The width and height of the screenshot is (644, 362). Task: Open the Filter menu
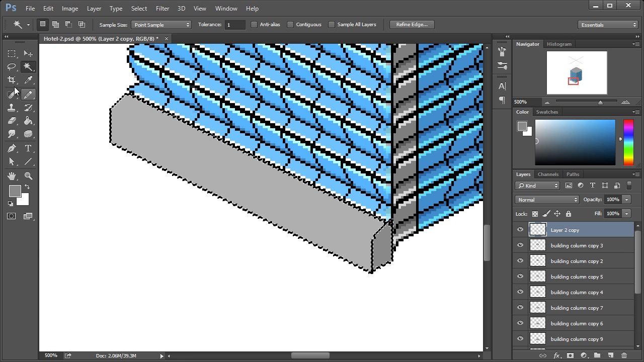click(x=162, y=9)
